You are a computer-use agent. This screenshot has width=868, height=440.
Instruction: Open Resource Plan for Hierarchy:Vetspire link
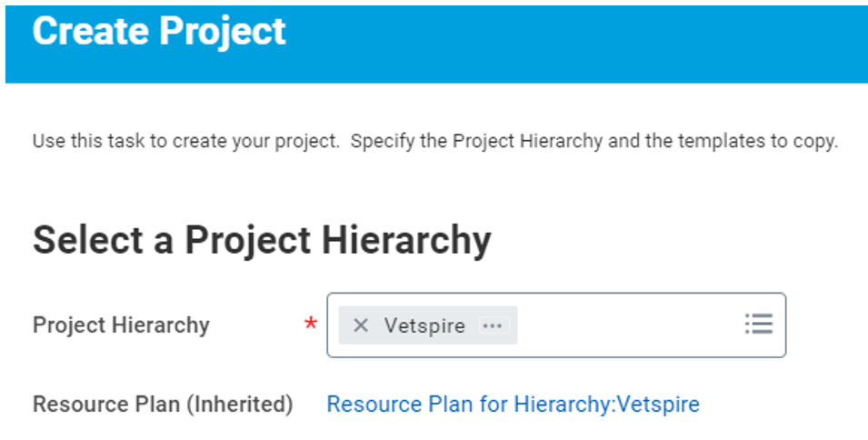point(513,404)
